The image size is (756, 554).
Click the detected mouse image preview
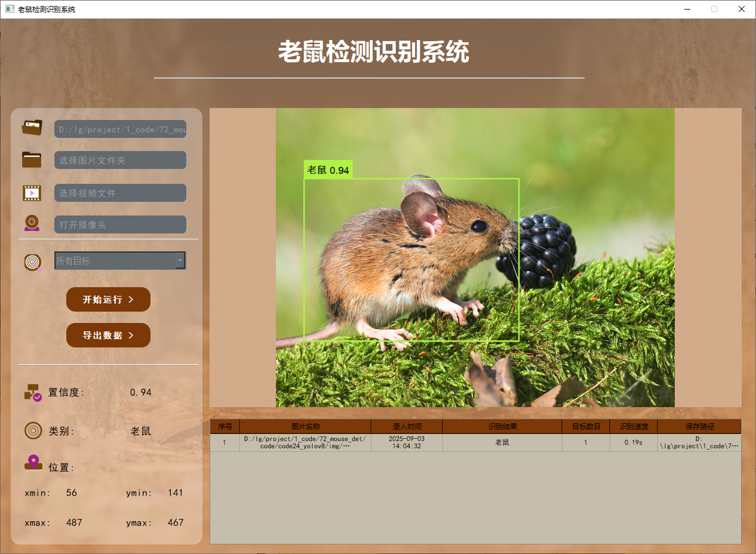[475, 257]
